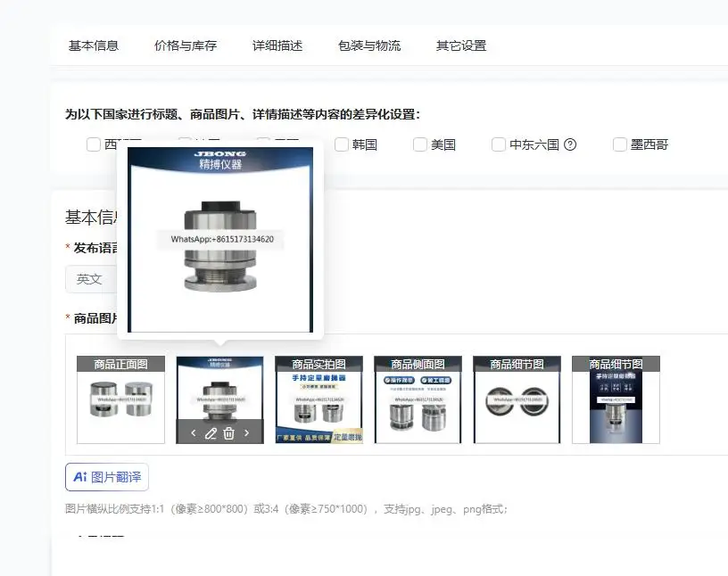Open the 商品实拍图 thumbnail
This screenshot has height=576, width=728.
319,399
